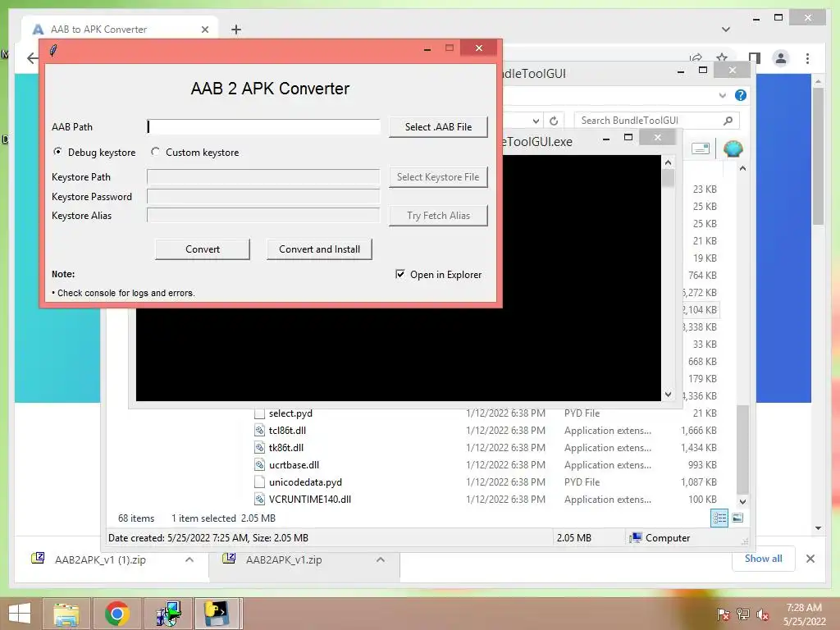Screen dimensions: 840x630
Task: Select the tcl86t.dll file
Action: [x=287, y=430]
